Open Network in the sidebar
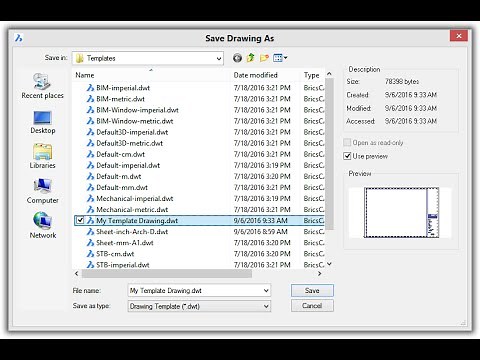Image resolution: width=480 pixels, height=360 pixels. [x=42, y=225]
